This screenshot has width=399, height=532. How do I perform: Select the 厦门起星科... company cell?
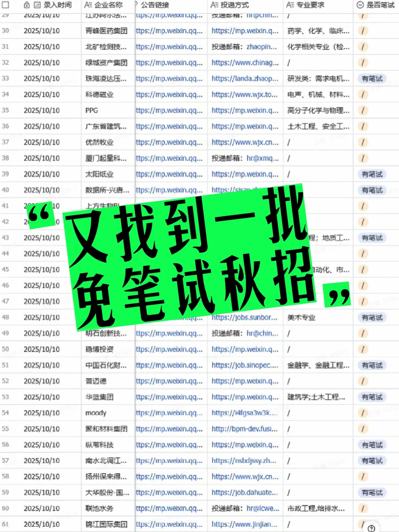click(x=108, y=158)
